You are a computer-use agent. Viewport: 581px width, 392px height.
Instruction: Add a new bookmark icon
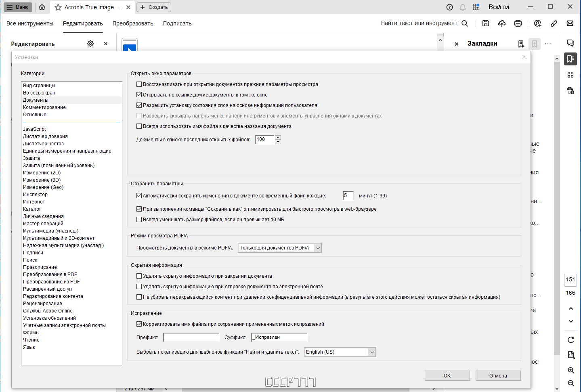[x=535, y=44]
